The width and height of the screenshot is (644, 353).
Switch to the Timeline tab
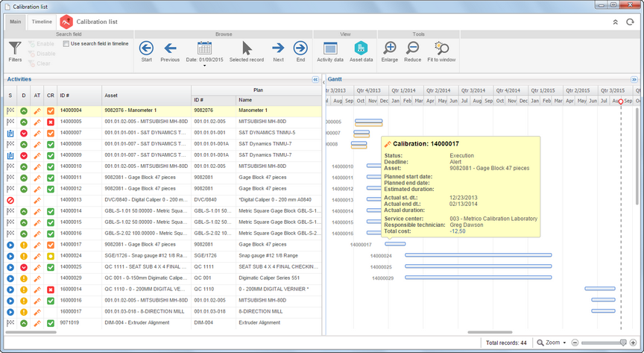click(x=42, y=22)
